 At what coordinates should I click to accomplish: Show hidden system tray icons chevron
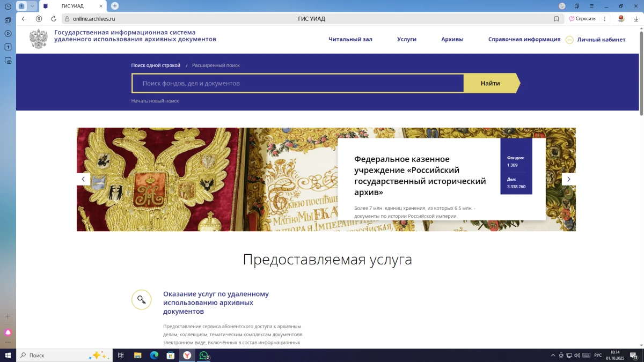tap(553, 356)
